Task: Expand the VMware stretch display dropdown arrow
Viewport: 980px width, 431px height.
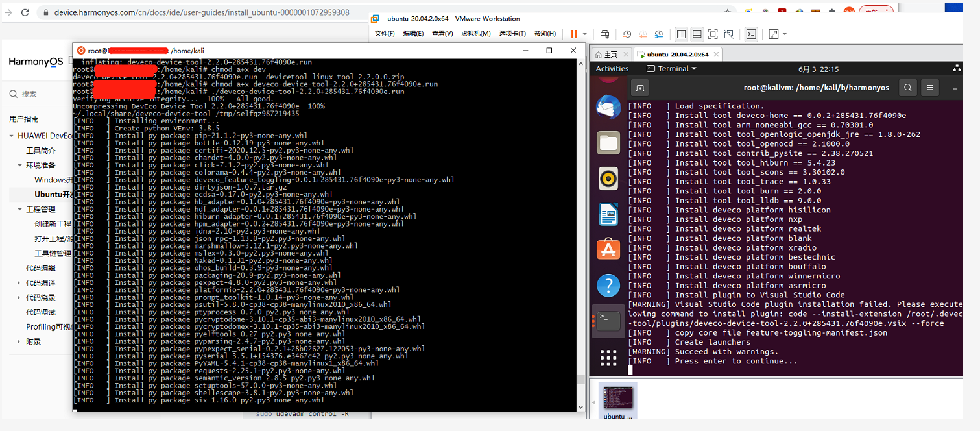Action: pyautogui.click(x=785, y=34)
